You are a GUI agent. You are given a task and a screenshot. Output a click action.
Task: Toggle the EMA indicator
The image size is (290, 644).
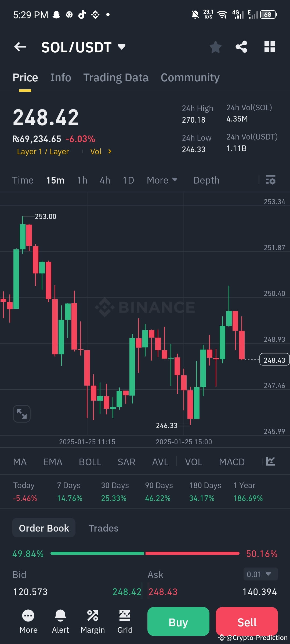[x=53, y=462]
